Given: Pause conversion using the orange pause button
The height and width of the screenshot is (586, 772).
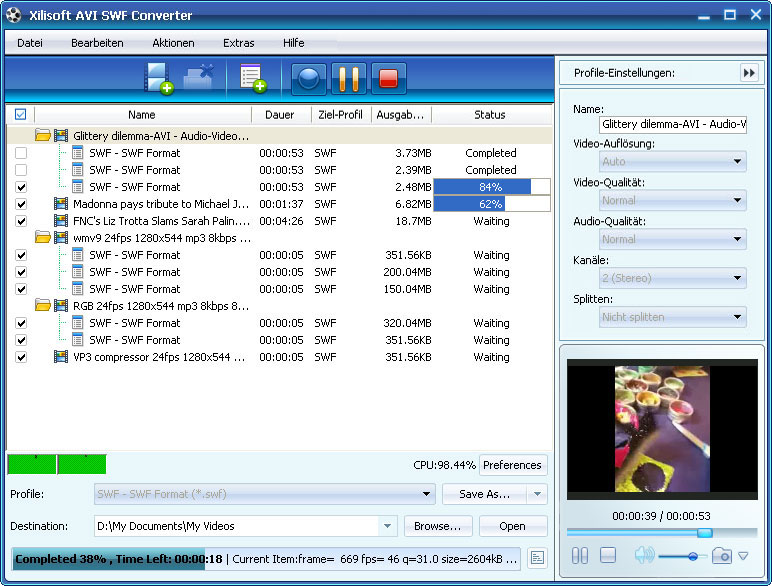Looking at the screenshot, I should [349, 79].
